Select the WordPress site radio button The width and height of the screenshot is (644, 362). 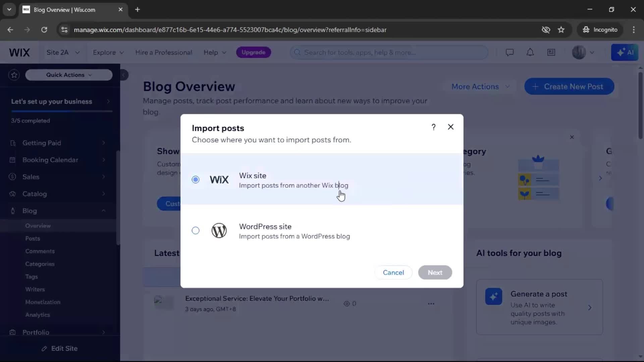click(196, 231)
